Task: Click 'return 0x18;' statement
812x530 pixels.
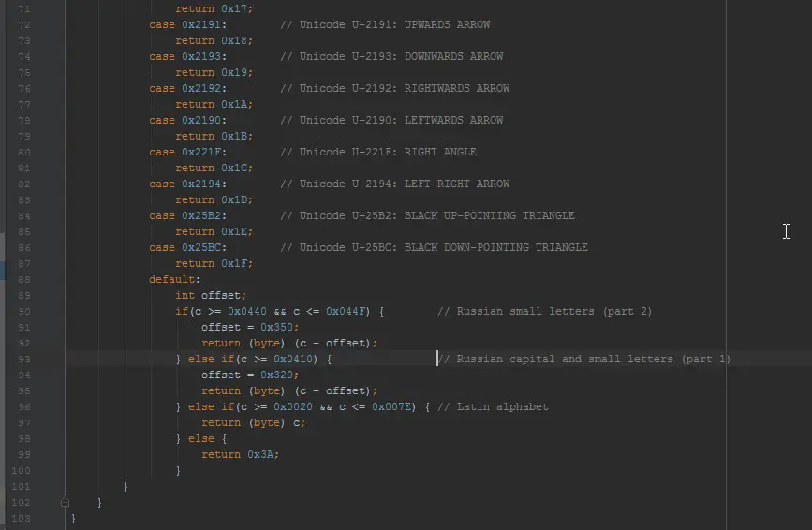Action: click(x=214, y=41)
